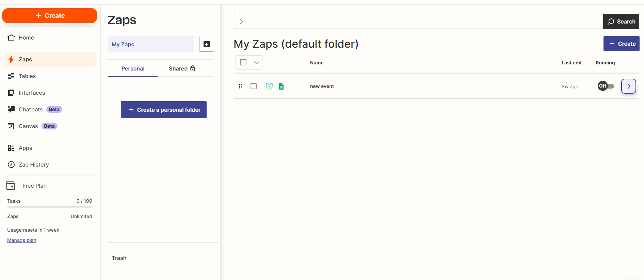Click the Tables icon in sidebar

(11, 76)
